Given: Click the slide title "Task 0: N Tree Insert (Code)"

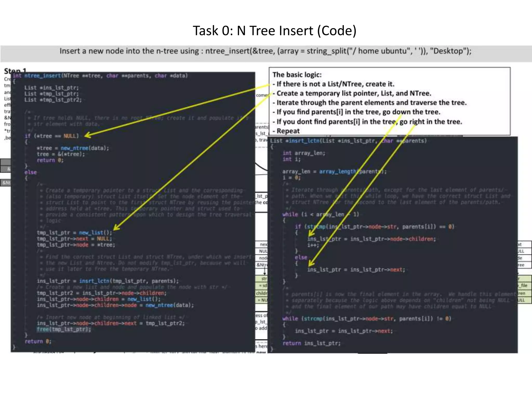Looking at the screenshot, I should [x=274, y=31].
